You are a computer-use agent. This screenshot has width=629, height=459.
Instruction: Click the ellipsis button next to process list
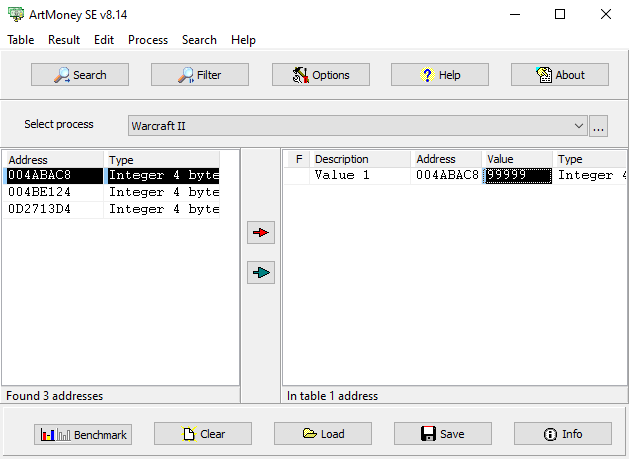(x=599, y=126)
